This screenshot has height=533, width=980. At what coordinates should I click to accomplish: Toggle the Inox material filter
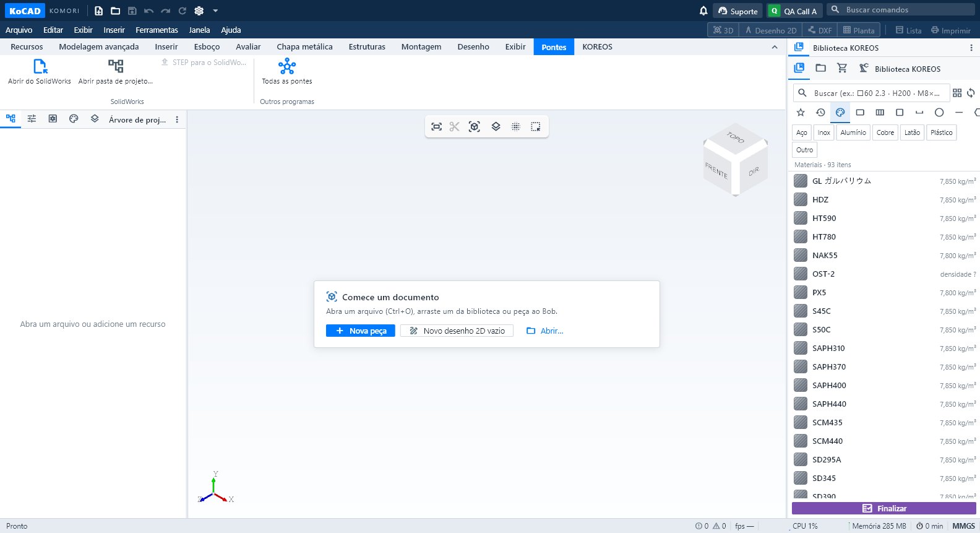tap(824, 132)
